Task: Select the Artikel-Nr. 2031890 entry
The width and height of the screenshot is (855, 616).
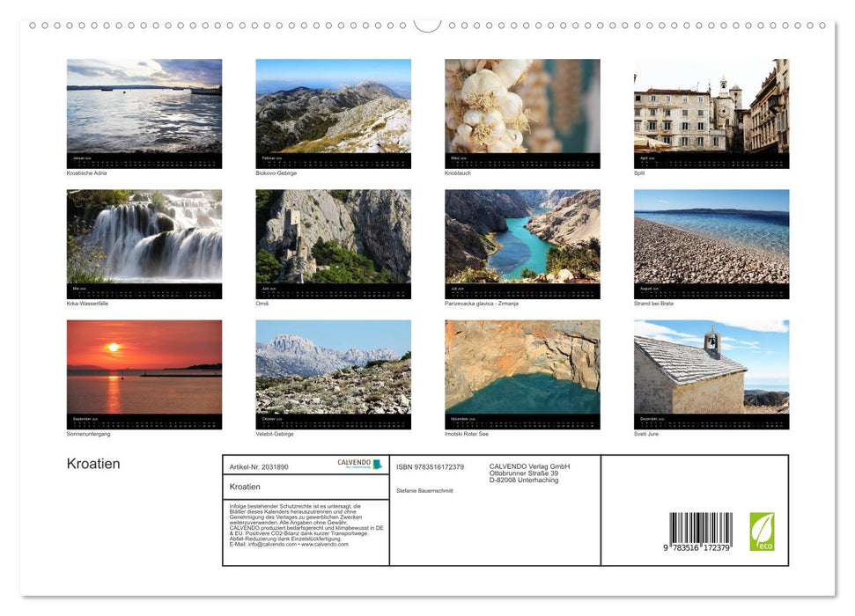Action: click(260, 467)
